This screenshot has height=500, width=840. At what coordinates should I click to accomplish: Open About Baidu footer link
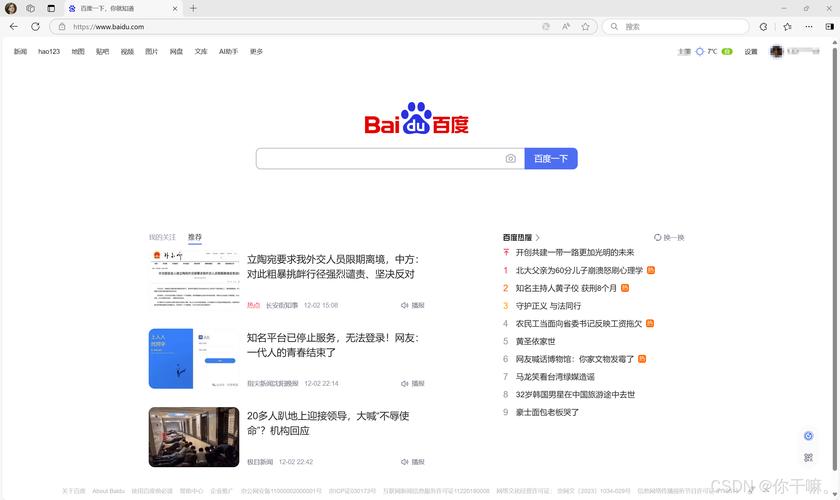pyautogui.click(x=108, y=491)
